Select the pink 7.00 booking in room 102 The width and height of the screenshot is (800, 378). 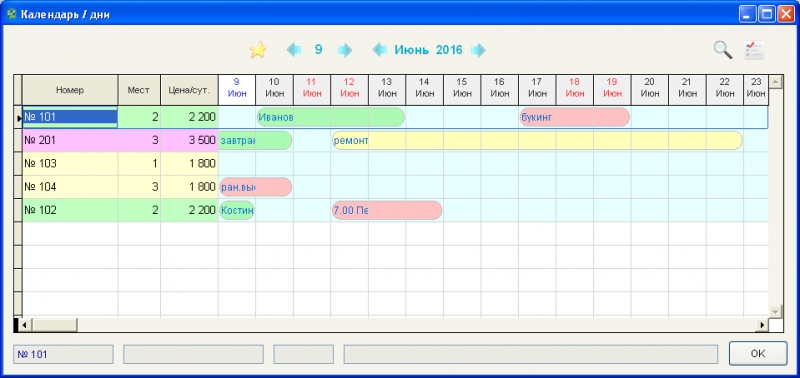click(387, 210)
